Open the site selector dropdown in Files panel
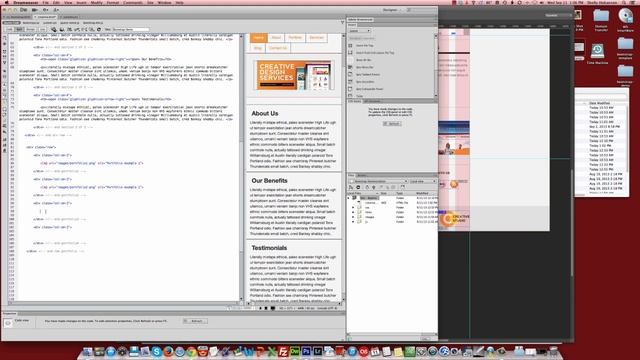640x360 pixels. 378,181
